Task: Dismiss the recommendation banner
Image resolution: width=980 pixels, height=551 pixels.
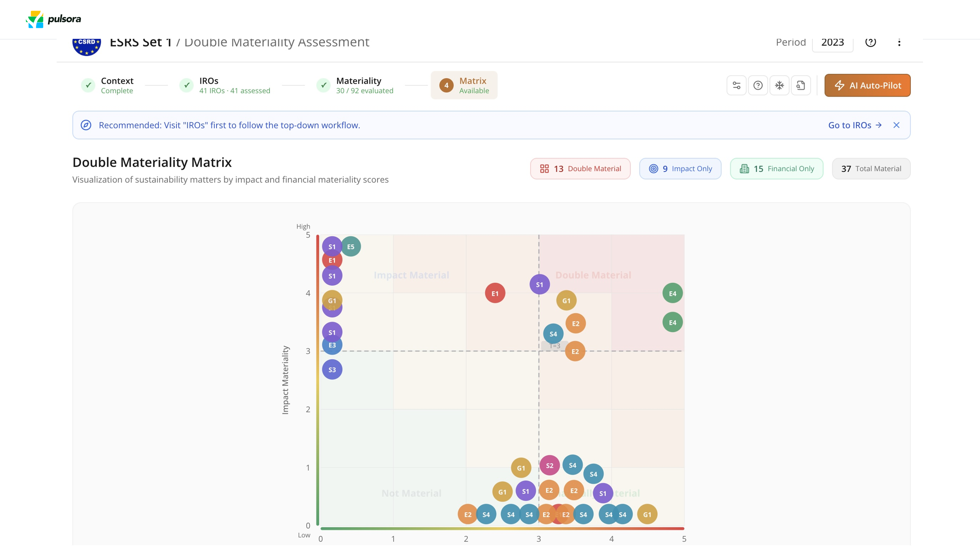Action: pos(897,125)
